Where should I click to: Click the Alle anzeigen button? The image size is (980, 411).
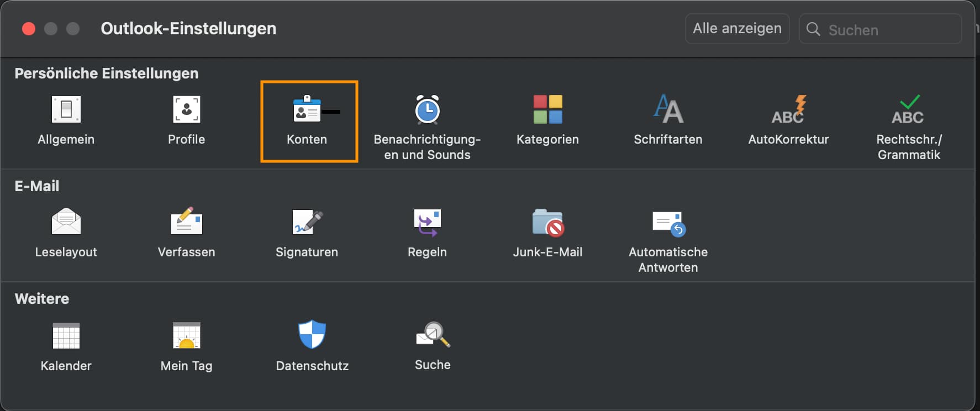pyautogui.click(x=737, y=29)
